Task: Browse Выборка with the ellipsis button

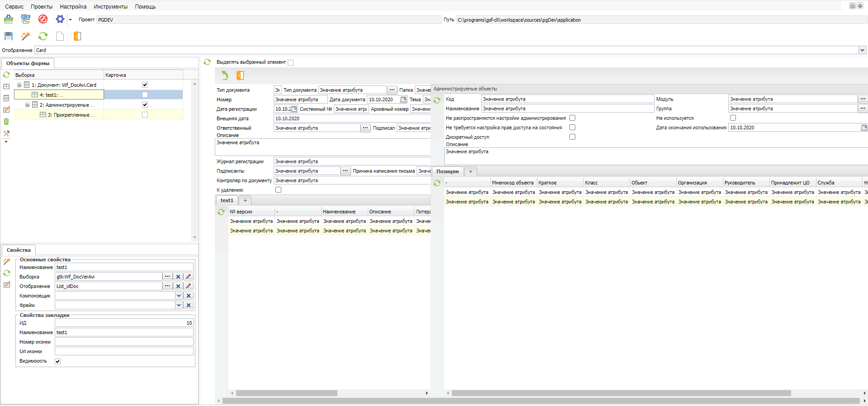Action: [167, 277]
